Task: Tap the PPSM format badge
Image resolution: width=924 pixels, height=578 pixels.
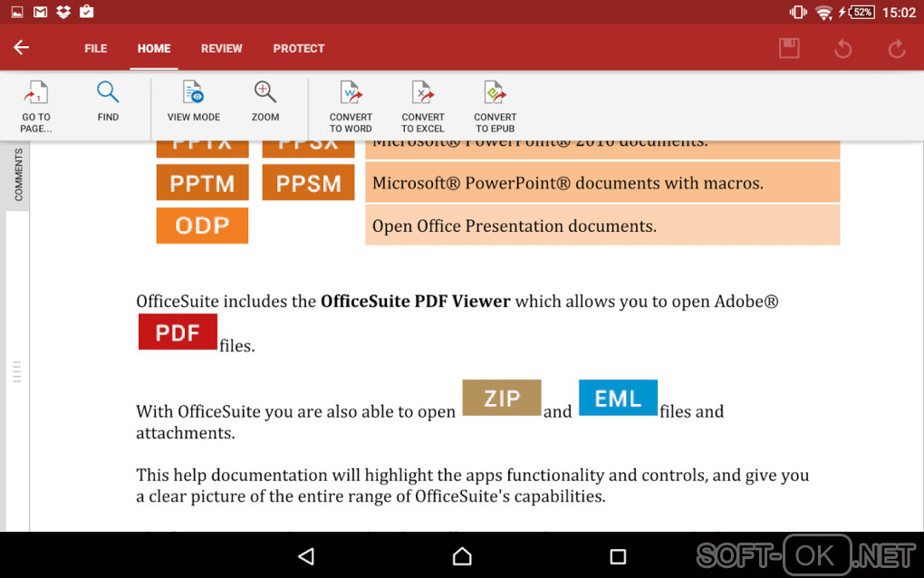Action: point(308,183)
